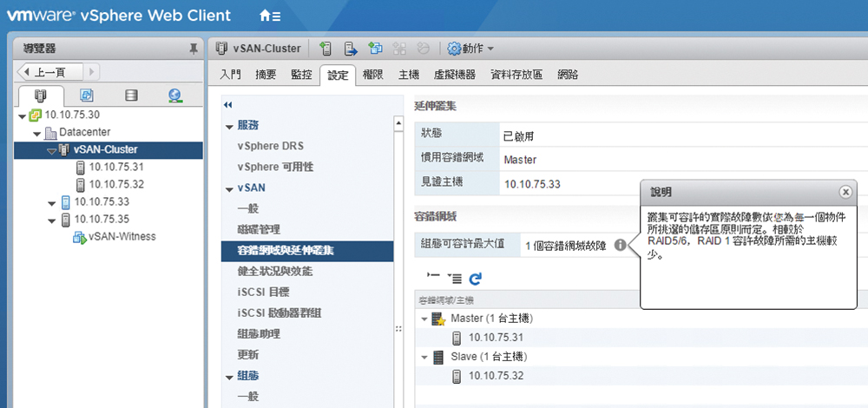868x408 pixels.
Task: Click the New Resource Pool toolbar icon
Action: [375, 49]
